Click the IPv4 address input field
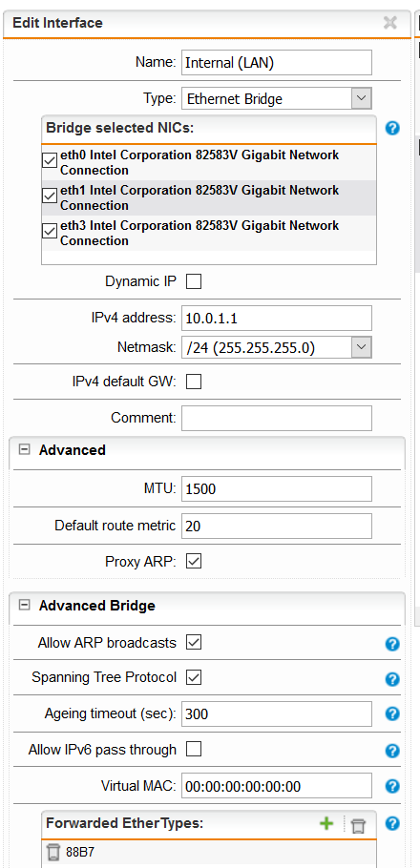This screenshot has height=868, width=420. (x=277, y=319)
